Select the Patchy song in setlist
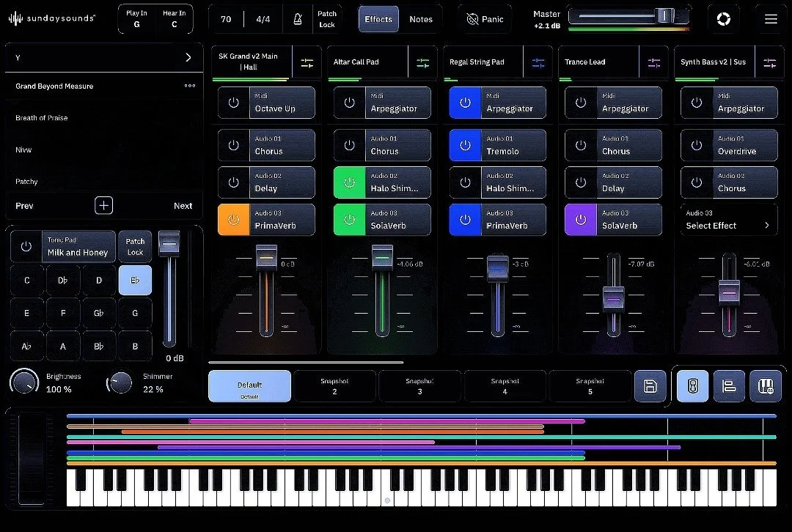Screen dimensions: 792x532 103,181
